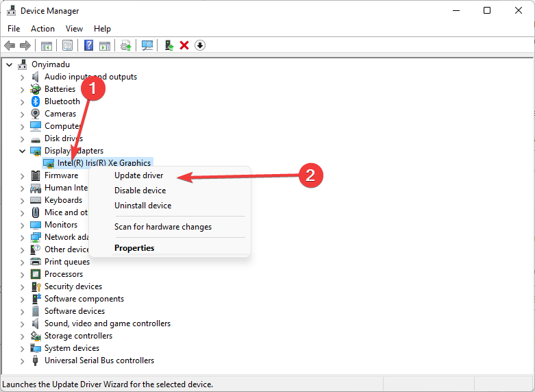Viewport: 535px width, 392px height.
Task: Choose Scan for hardware changes menu entry
Action: point(163,227)
